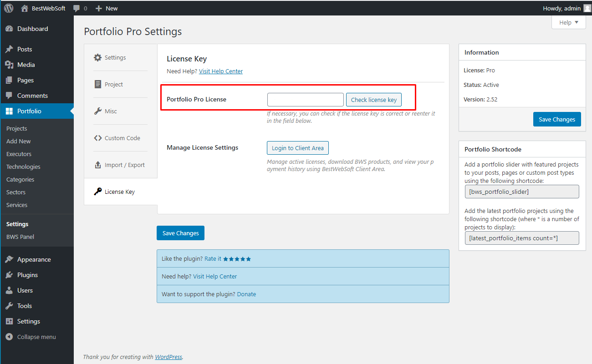Switch to the Project tab
This screenshot has width=592, height=364.
pos(120,84)
